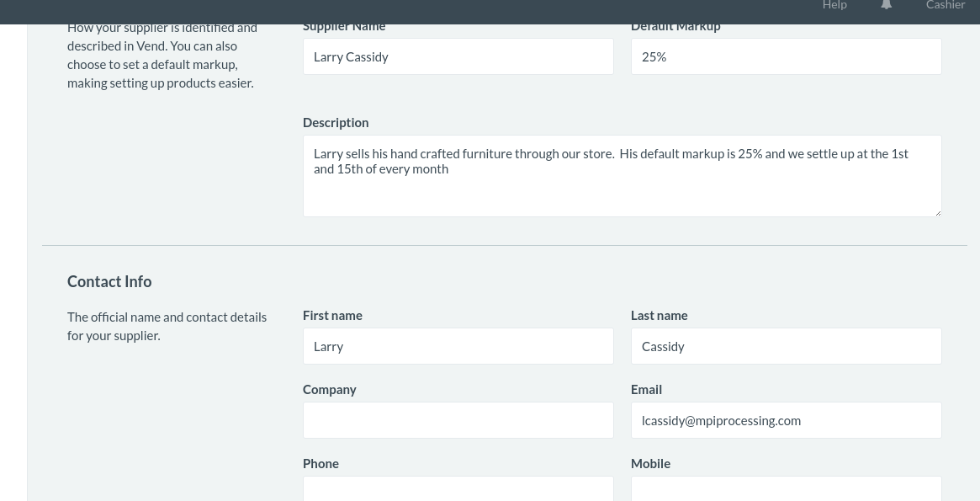Viewport: 980px width, 501px height.
Task: Click the empty Phone input field
Action: coord(458,488)
